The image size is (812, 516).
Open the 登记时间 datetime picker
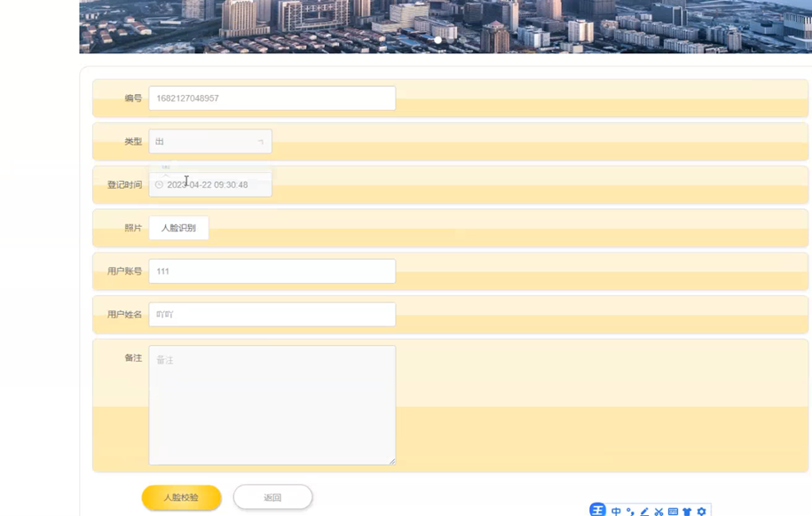point(210,184)
